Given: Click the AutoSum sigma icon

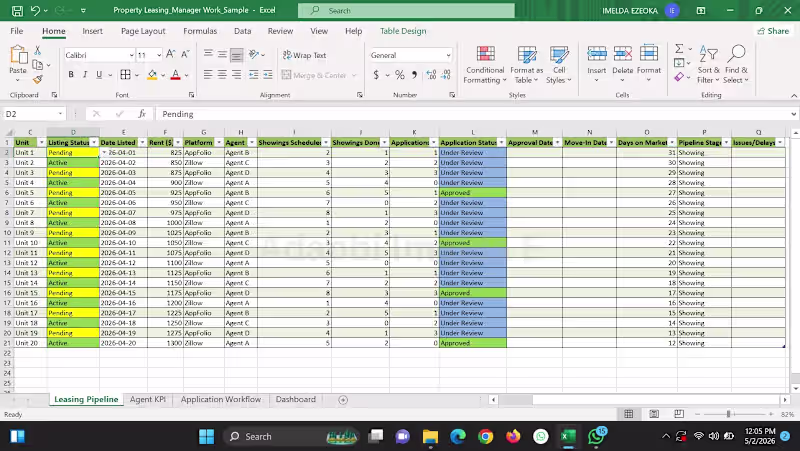Looking at the screenshot, I should 679,49.
